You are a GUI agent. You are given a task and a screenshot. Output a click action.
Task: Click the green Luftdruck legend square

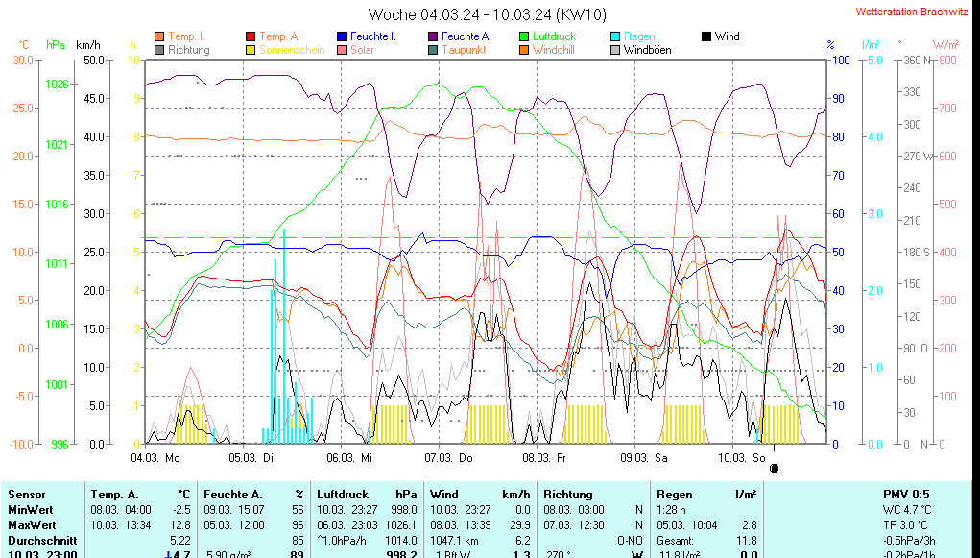pyautogui.click(x=524, y=36)
